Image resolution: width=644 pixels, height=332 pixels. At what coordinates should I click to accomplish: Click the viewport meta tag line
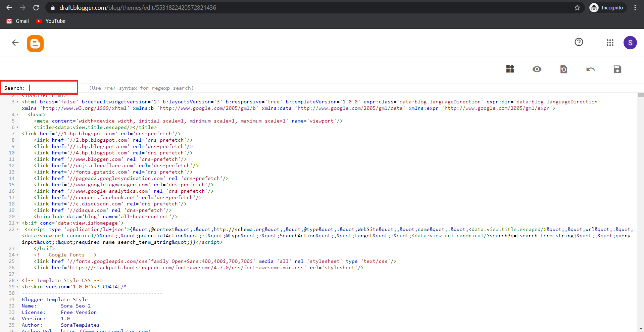188,121
